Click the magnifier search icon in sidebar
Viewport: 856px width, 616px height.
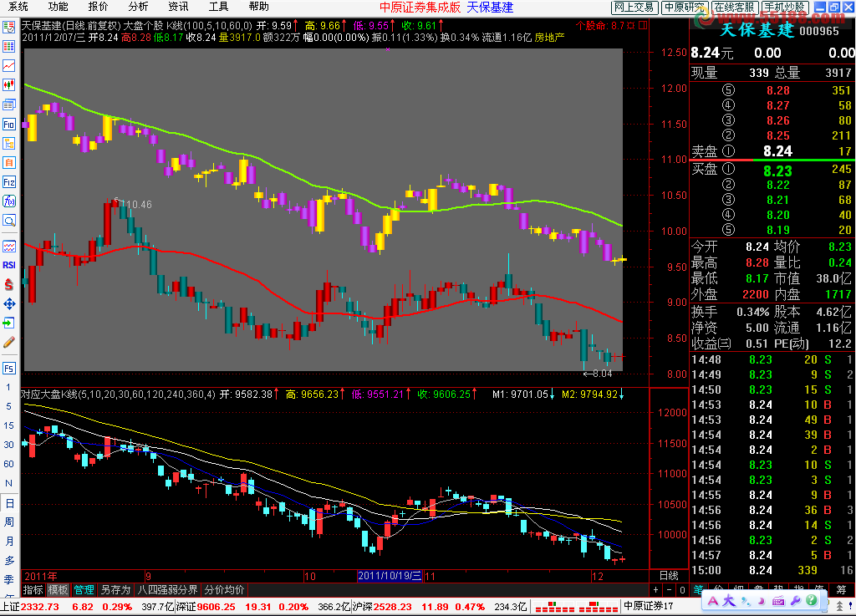point(8,221)
